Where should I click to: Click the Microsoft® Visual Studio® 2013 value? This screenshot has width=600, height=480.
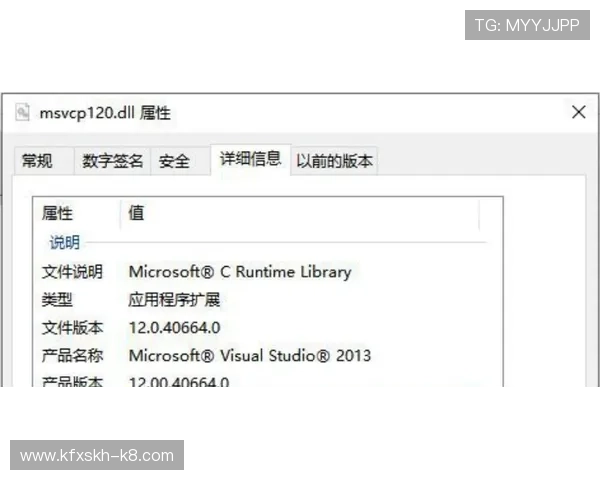coord(250,356)
